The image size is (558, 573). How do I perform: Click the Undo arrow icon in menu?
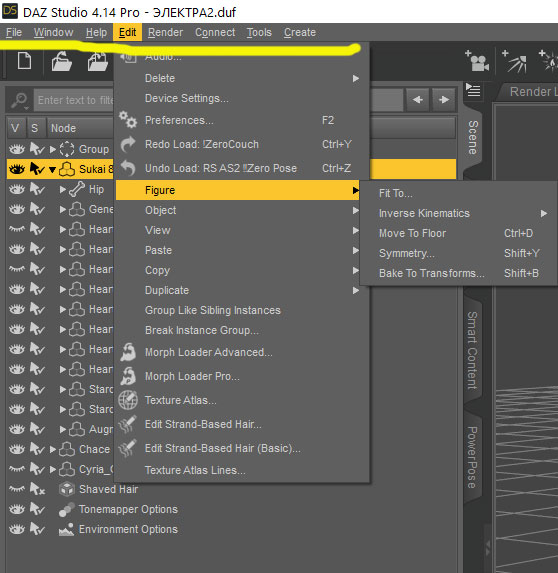click(128, 168)
